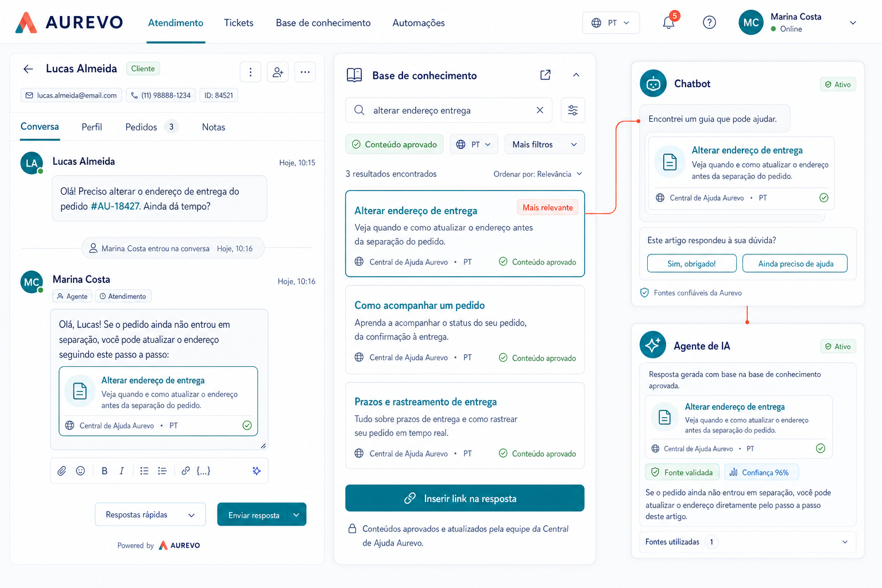Image resolution: width=882 pixels, height=588 pixels.
Task: Click the add participant icon
Action: [278, 72]
